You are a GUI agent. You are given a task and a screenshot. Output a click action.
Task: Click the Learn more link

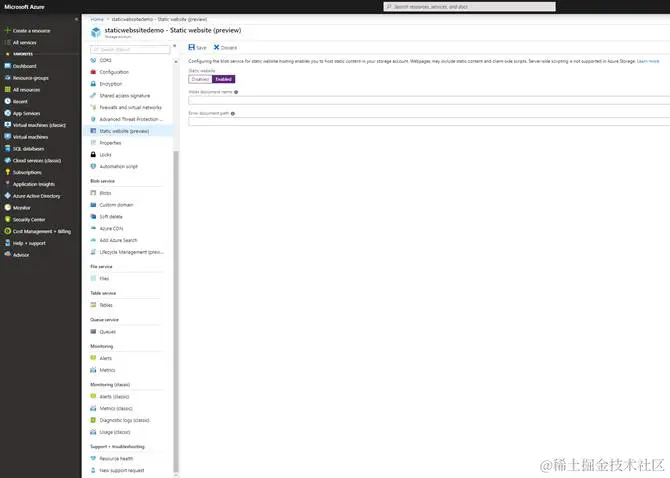(x=648, y=61)
